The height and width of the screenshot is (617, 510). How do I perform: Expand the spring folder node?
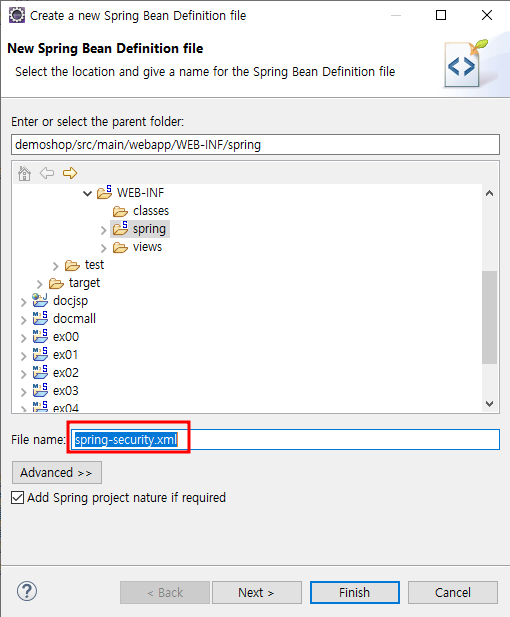pyautogui.click(x=103, y=230)
